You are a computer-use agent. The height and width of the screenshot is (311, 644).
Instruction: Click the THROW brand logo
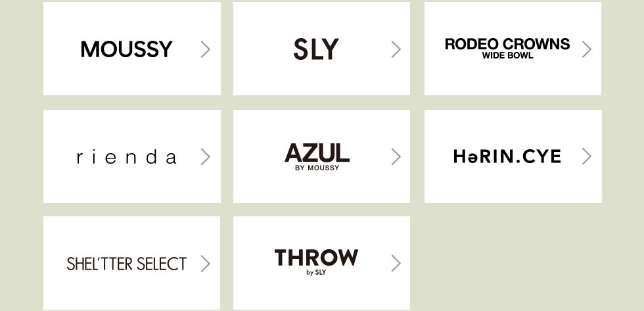tap(316, 257)
